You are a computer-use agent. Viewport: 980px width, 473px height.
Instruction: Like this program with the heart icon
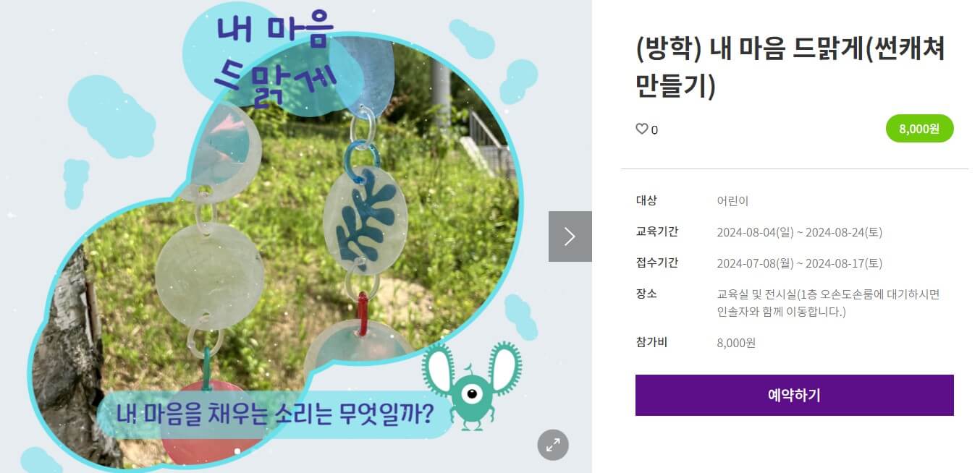[641, 129]
